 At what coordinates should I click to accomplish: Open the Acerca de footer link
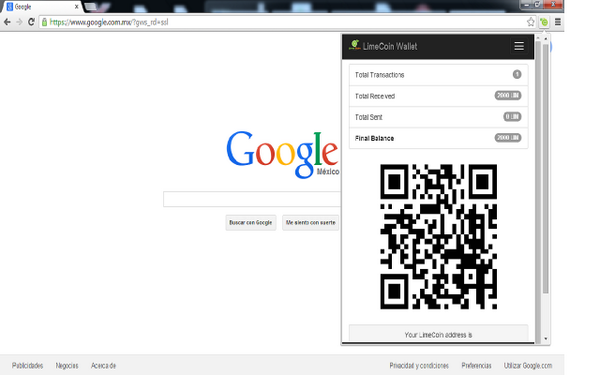[x=103, y=366]
